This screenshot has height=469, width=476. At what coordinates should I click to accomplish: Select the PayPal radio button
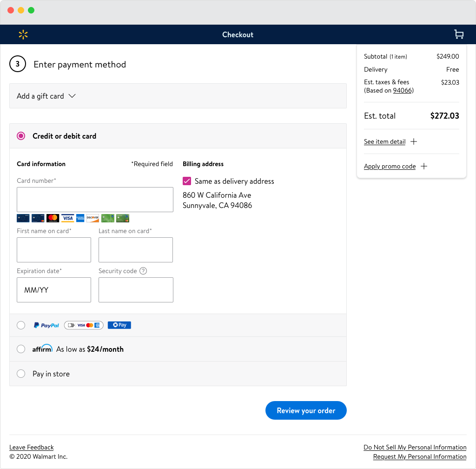(x=21, y=325)
